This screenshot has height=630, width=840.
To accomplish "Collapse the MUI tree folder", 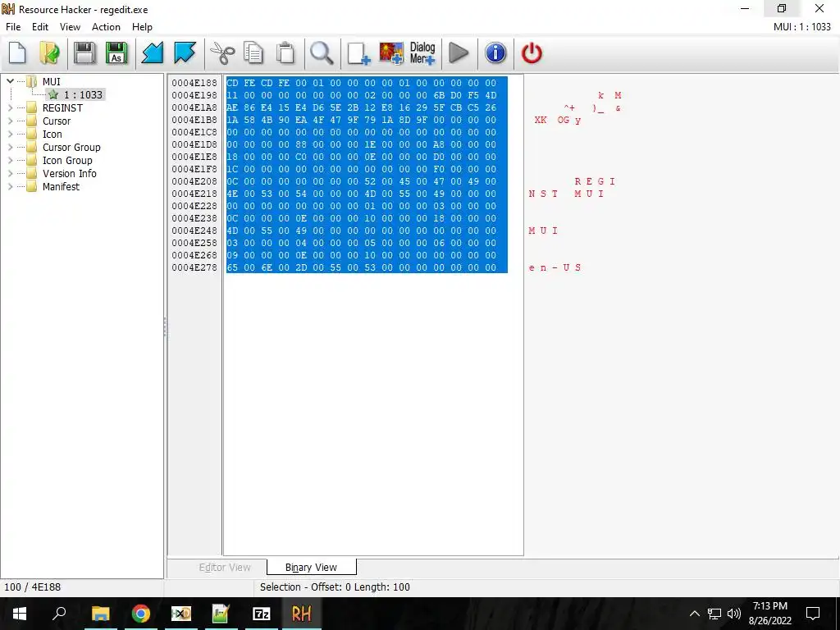I will (10, 81).
